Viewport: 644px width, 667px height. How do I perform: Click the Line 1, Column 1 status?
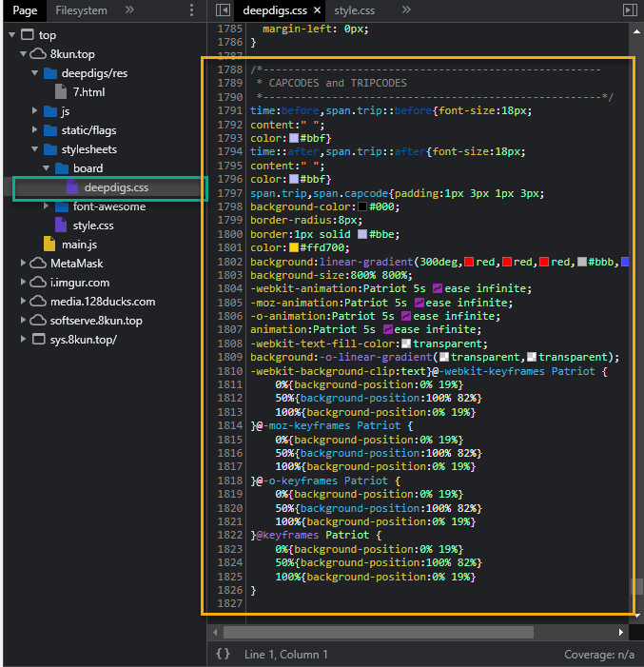(x=286, y=655)
